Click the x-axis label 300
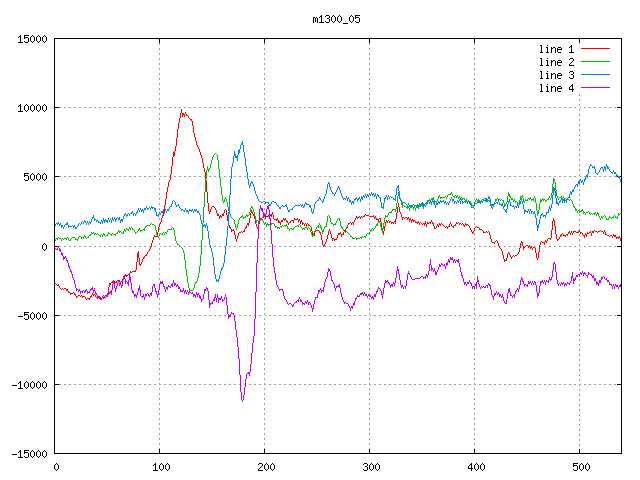 (x=369, y=467)
